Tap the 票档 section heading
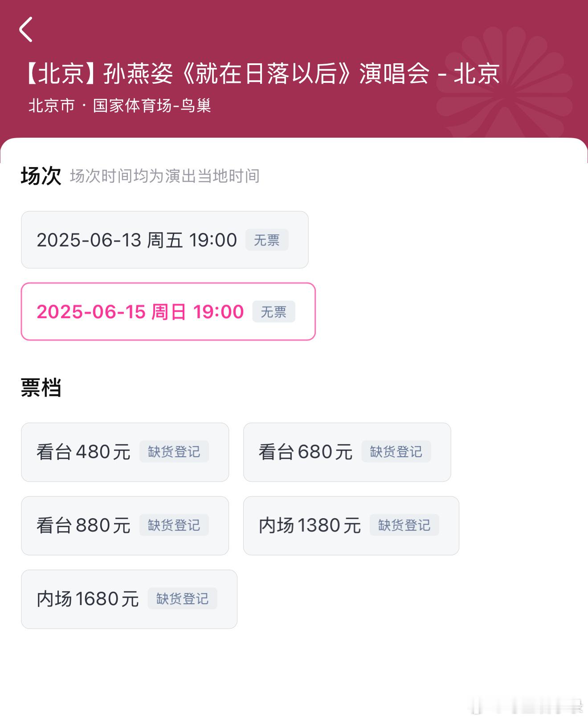Image resolution: width=588 pixels, height=720 pixels. 41,388
